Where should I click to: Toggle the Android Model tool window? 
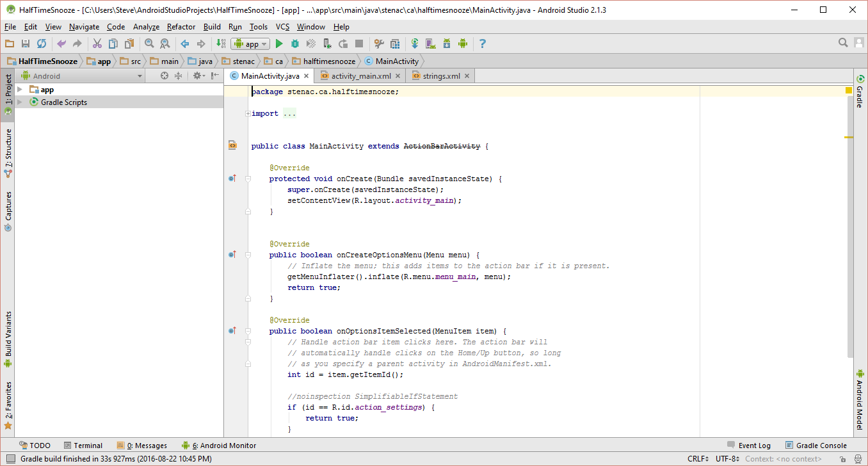coord(860,399)
